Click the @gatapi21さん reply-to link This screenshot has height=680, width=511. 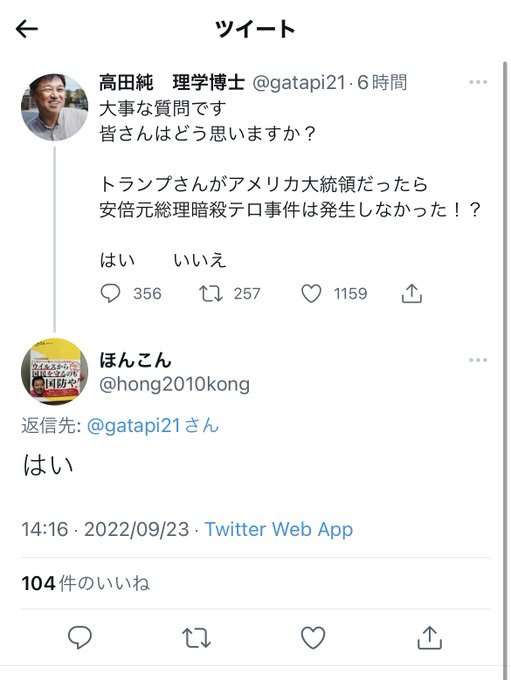pyautogui.click(x=153, y=425)
